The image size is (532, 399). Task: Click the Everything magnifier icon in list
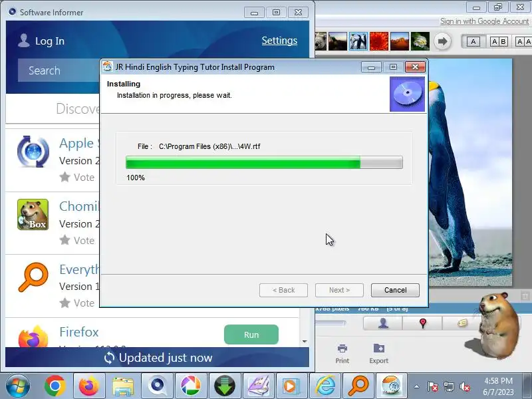(33, 277)
